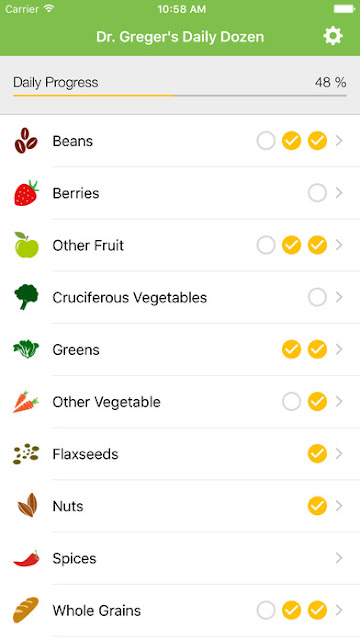Viewport: 360px width, 640px height.
Task: Tap the Beans coffee-bean icon
Action: pos(26,141)
